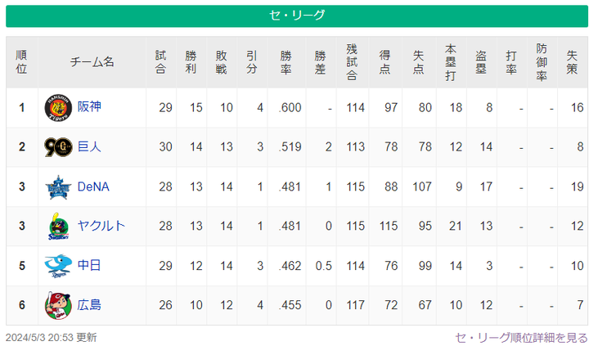Viewport: 589px width, 364px height.
Task: Click the セ・リーグ green header bar
Action: pos(297,16)
